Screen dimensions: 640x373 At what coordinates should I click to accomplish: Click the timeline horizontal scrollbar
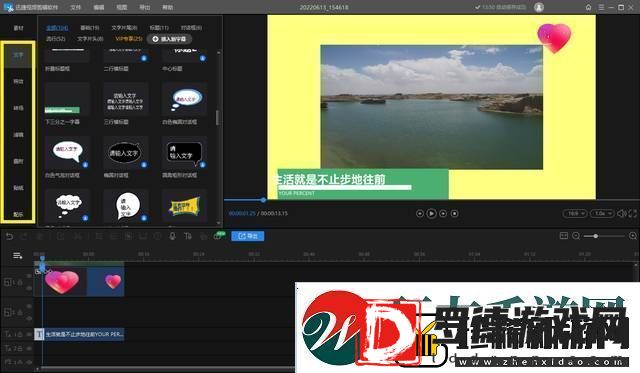[x=167, y=369]
